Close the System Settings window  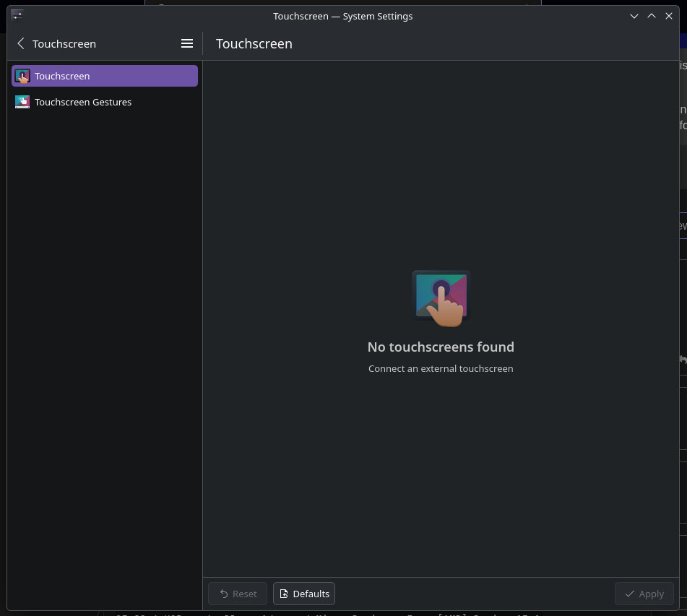[x=669, y=16]
